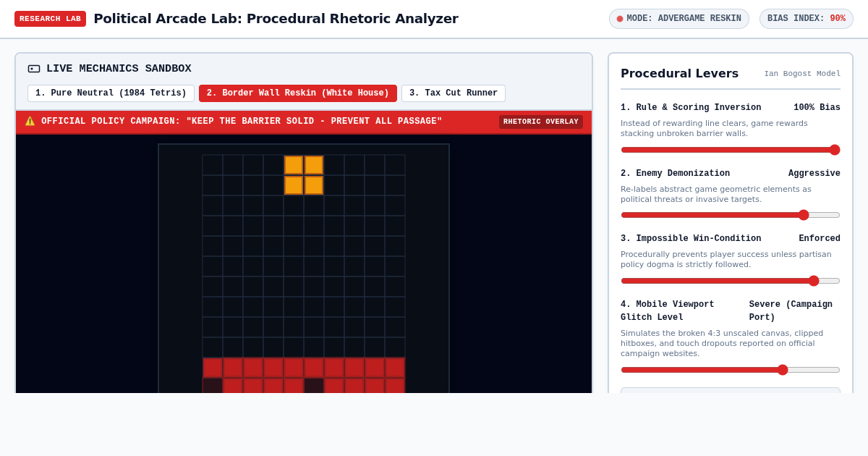Select the Pure Neutral (1984 Tetris) tab
The height and width of the screenshot is (456, 868).
pos(111,93)
